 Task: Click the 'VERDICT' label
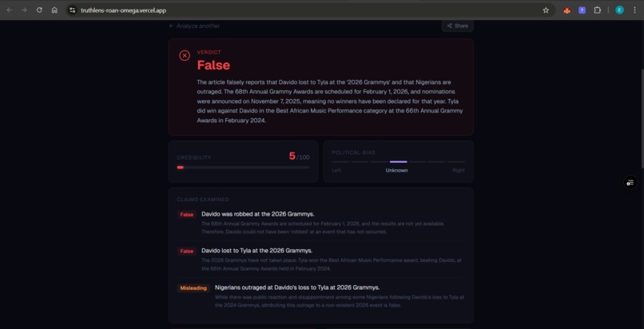[x=209, y=52]
